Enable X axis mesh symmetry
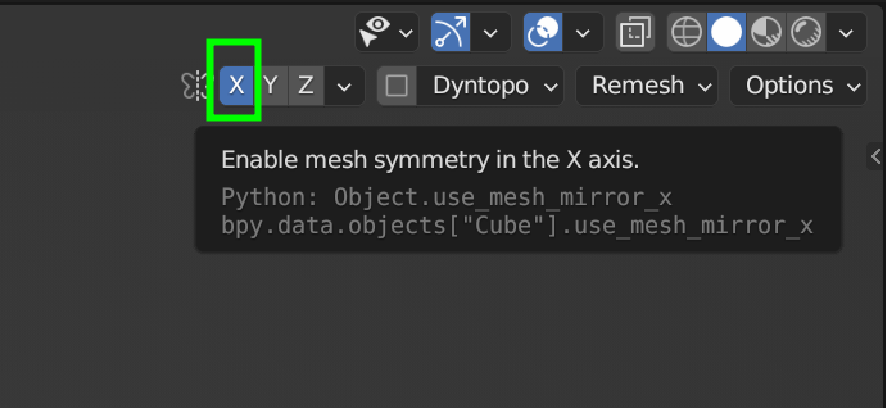886x408 pixels. tap(236, 85)
